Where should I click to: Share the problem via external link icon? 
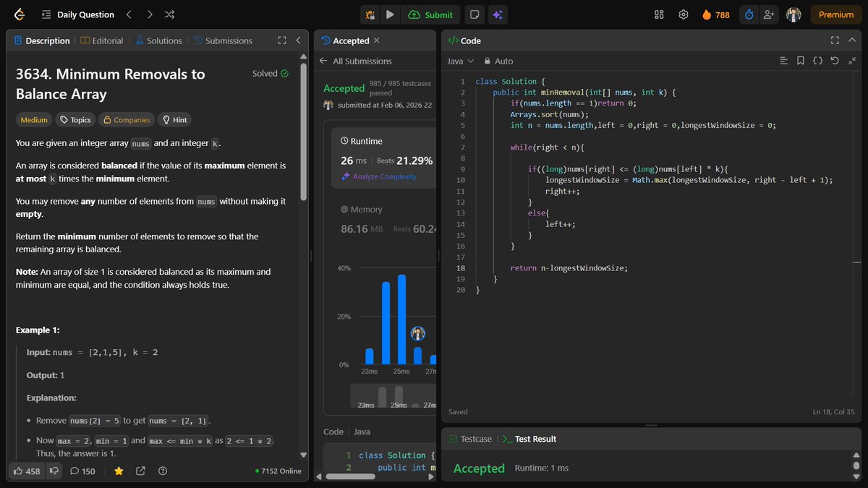tap(140, 471)
